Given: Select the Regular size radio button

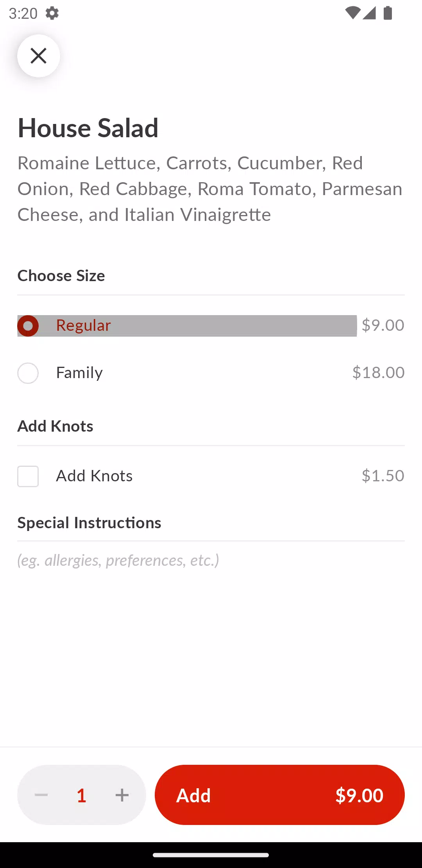Looking at the screenshot, I should click(x=28, y=326).
